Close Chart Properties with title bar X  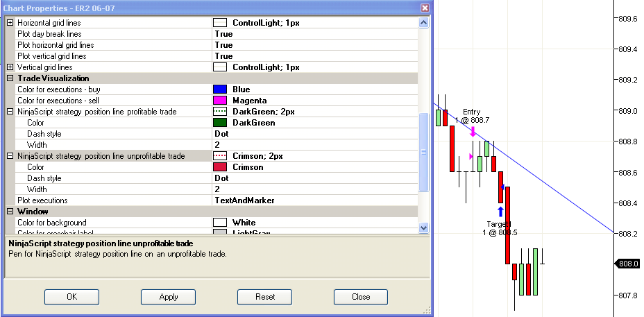pyautogui.click(x=425, y=8)
